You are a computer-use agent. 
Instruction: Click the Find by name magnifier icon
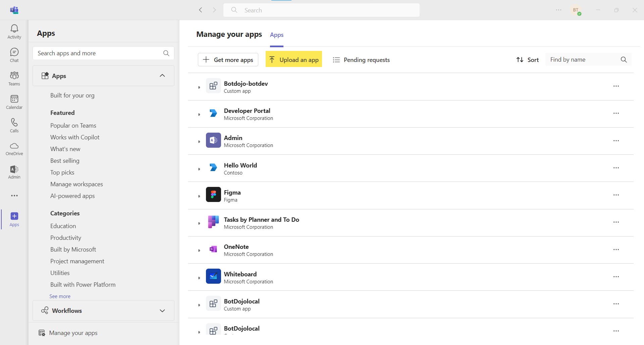point(624,60)
